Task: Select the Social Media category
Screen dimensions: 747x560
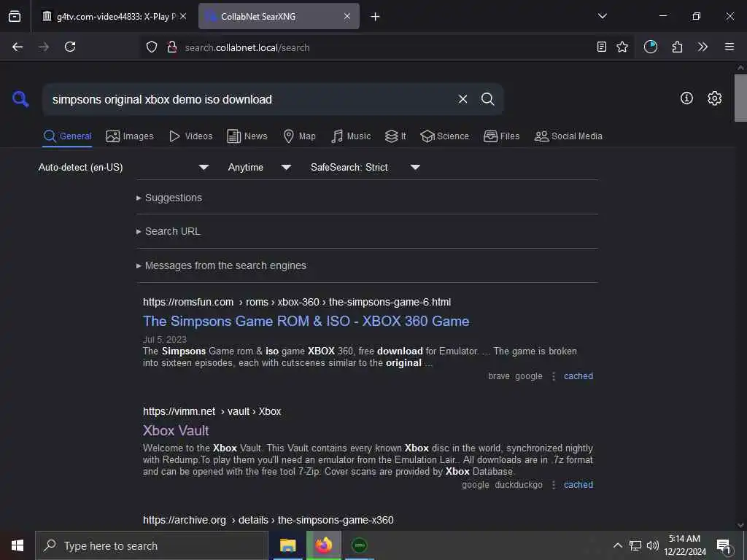Action: click(568, 136)
